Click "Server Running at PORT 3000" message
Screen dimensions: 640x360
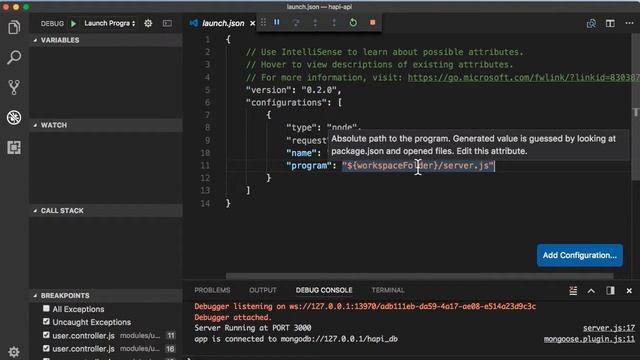pos(253,328)
